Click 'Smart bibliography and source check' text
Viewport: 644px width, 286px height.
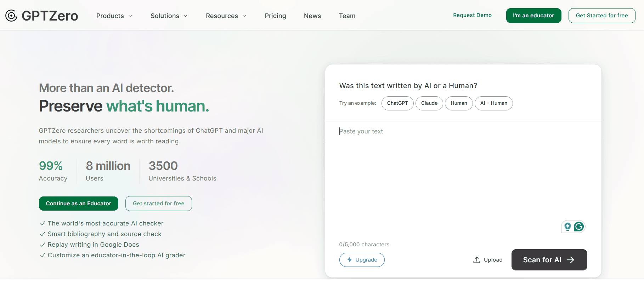click(x=104, y=234)
